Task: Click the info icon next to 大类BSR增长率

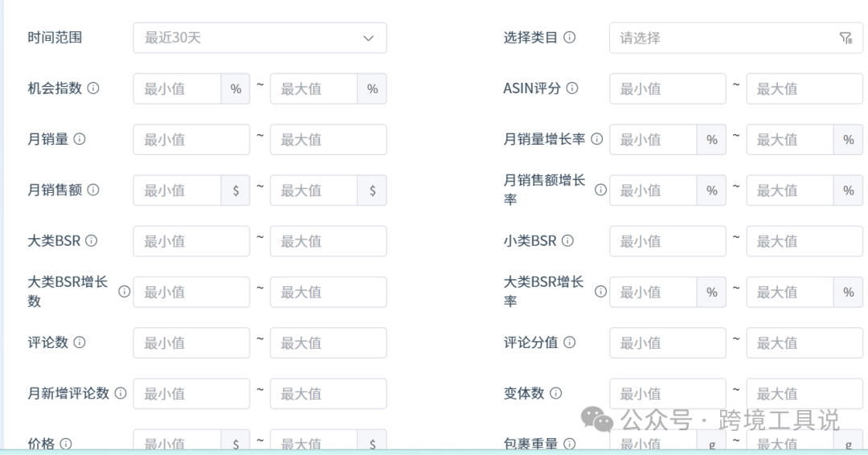Action: tap(600, 291)
